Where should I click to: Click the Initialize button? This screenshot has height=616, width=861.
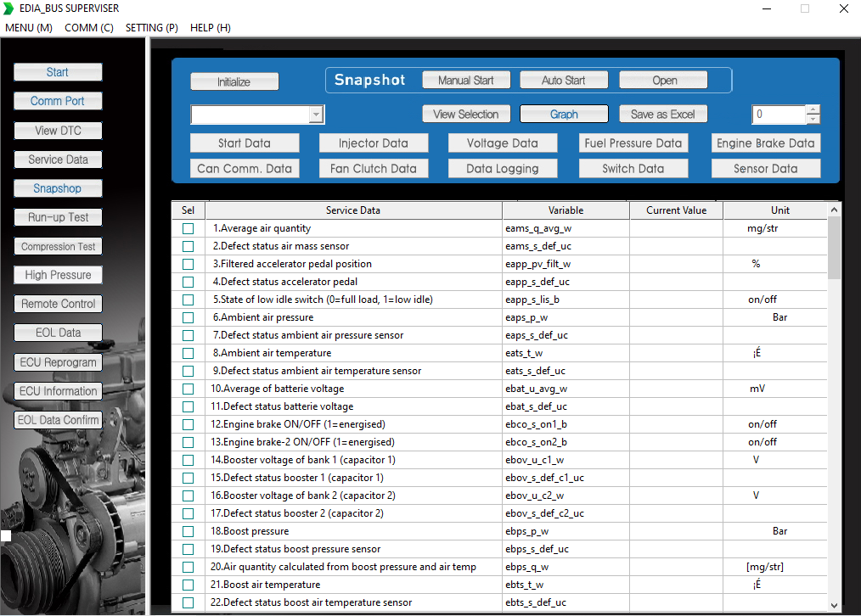point(234,81)
